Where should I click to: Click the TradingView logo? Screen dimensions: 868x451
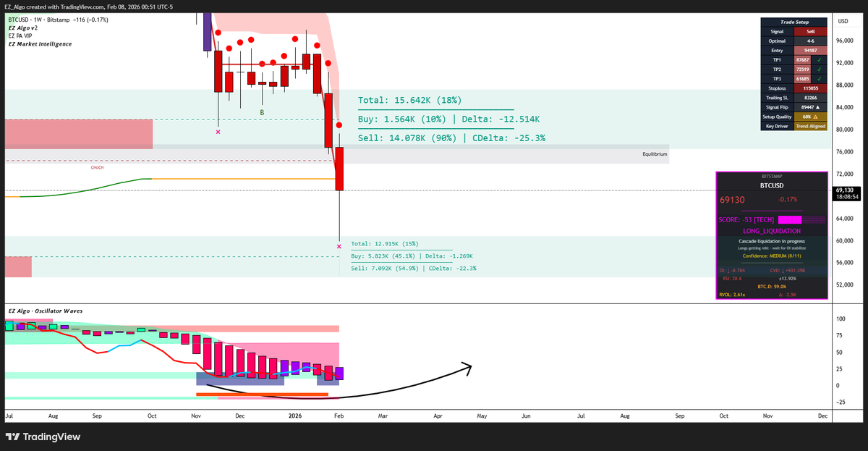pos(42,437)
